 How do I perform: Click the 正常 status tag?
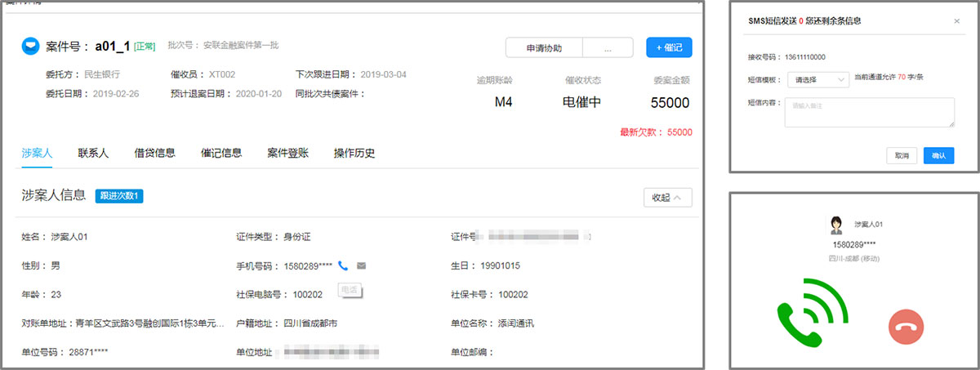(x=144, y=47)
